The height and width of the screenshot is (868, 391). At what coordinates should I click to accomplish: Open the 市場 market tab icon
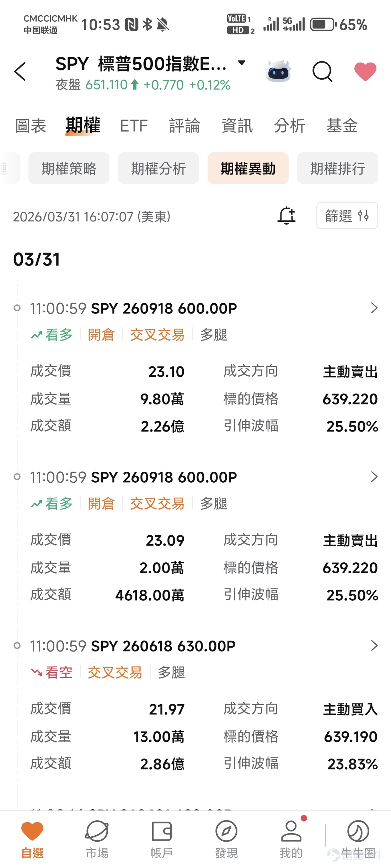[x=97, y=831]
